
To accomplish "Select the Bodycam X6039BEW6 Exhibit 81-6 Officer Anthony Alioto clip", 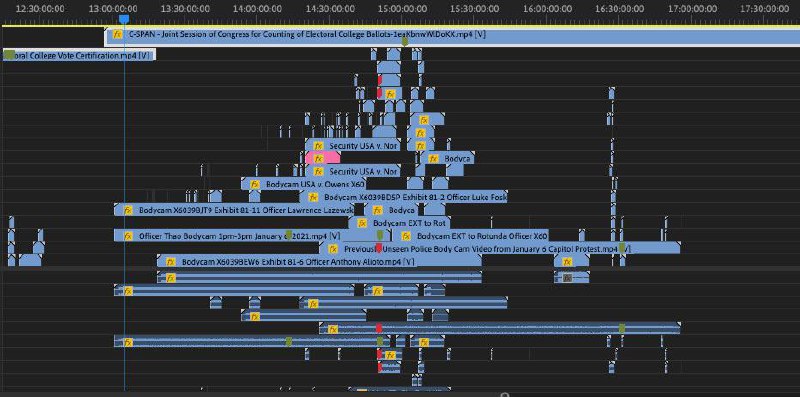I will coord(319,262).
